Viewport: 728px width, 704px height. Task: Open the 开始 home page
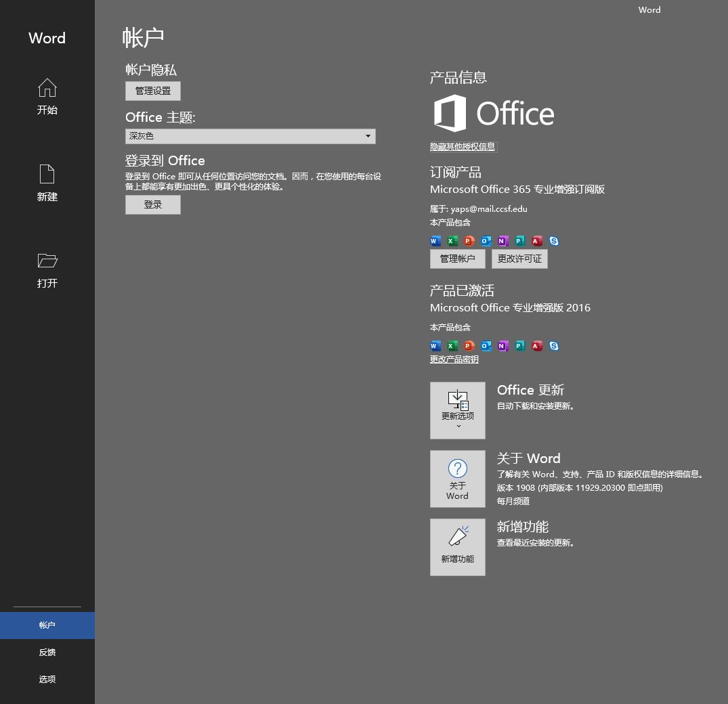pyautogui.click(x=47, y=97)
